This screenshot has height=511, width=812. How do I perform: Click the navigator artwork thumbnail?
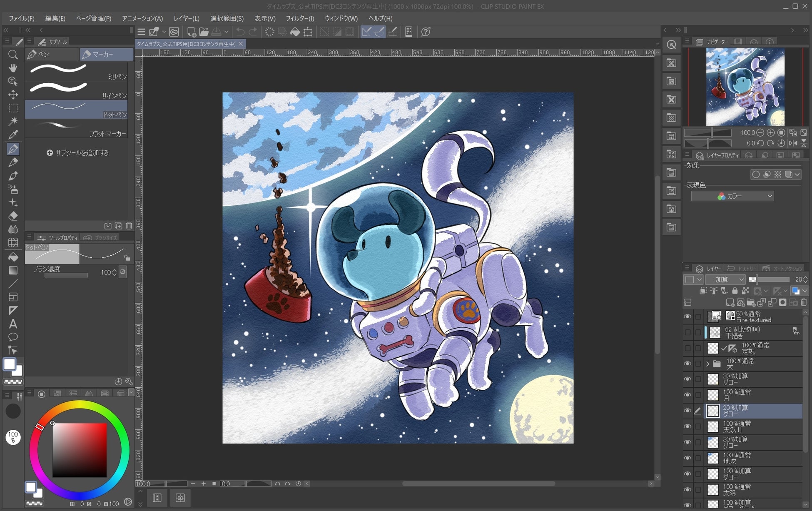click(745, 87)
